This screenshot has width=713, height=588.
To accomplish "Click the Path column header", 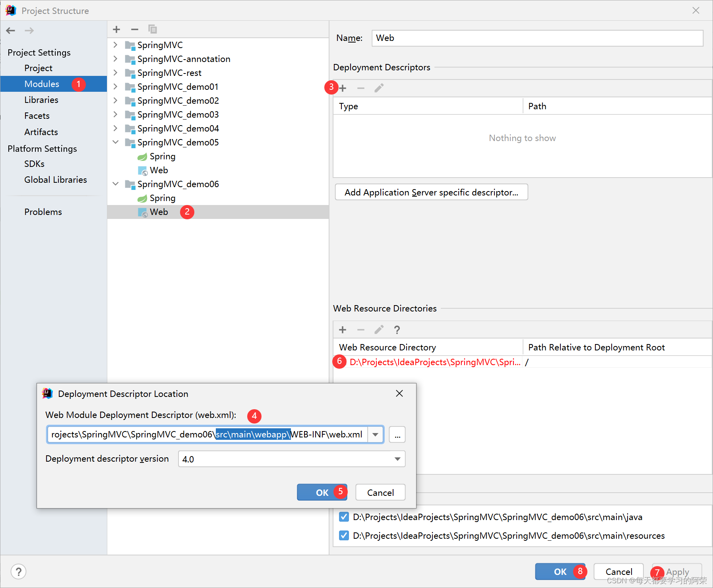I will [x=617, y=106].
